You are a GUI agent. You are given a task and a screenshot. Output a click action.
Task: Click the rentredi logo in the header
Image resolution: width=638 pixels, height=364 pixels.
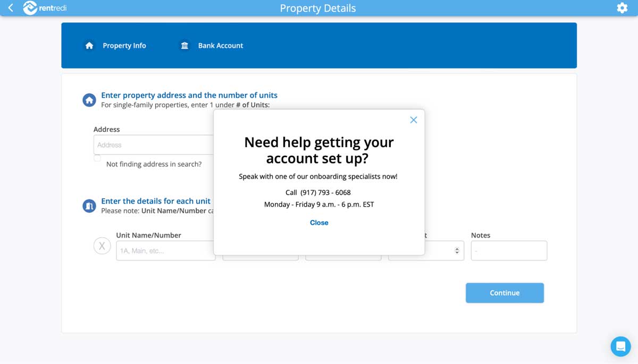click(45, 8)
